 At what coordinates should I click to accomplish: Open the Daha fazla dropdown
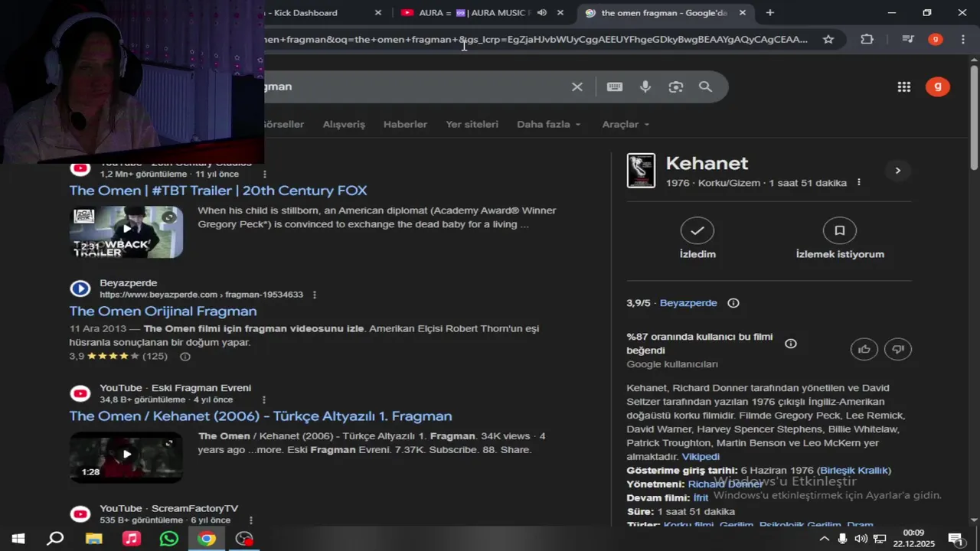(x=548, y=124)
